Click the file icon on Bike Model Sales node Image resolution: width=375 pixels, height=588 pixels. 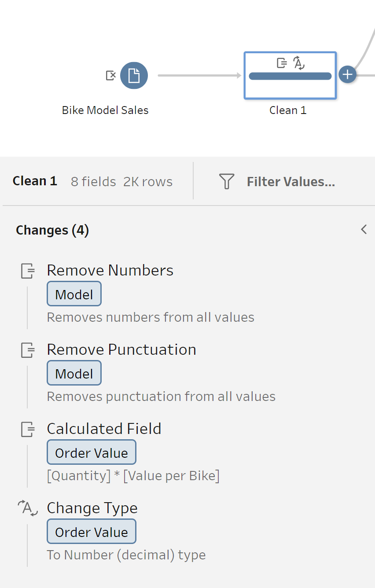point(134,75)
